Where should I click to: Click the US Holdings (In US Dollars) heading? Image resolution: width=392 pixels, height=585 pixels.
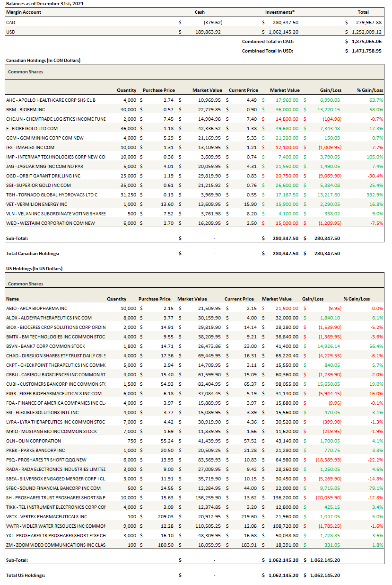pos(34,268)
